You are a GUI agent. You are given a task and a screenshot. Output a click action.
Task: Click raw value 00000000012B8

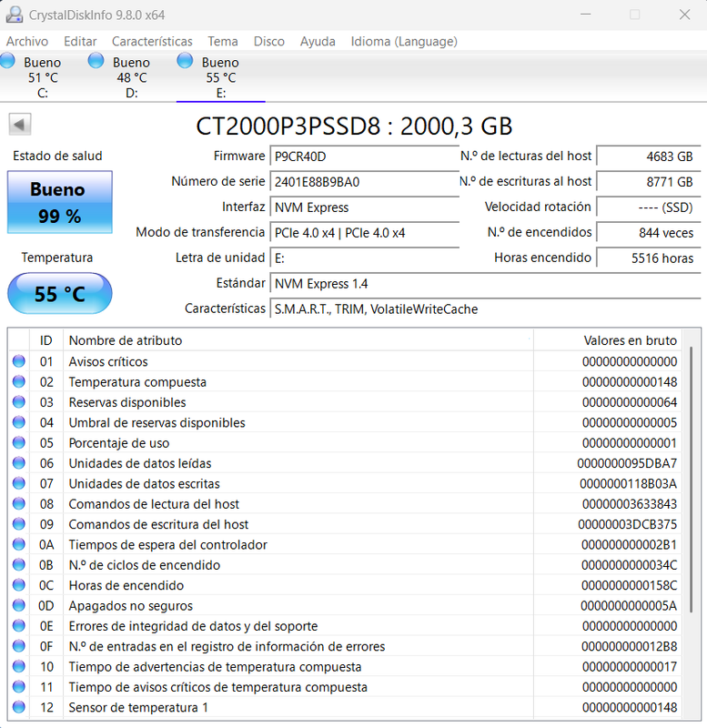[x=630, y=646]
